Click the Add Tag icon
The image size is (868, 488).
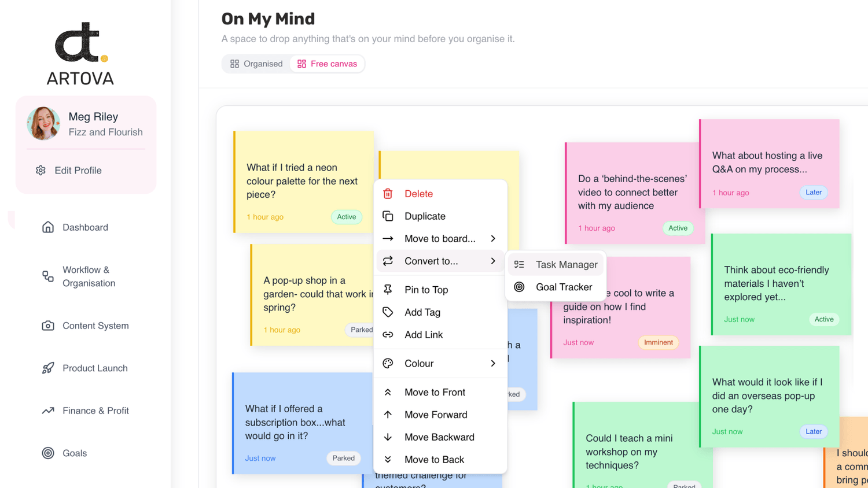coord(388,312)
